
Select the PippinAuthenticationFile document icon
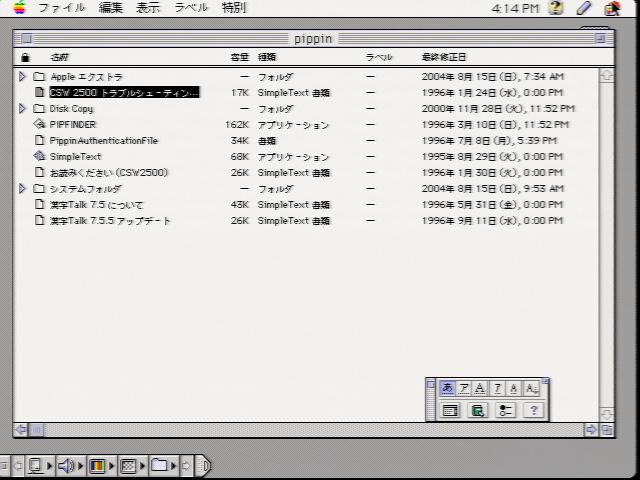[39, 140]
